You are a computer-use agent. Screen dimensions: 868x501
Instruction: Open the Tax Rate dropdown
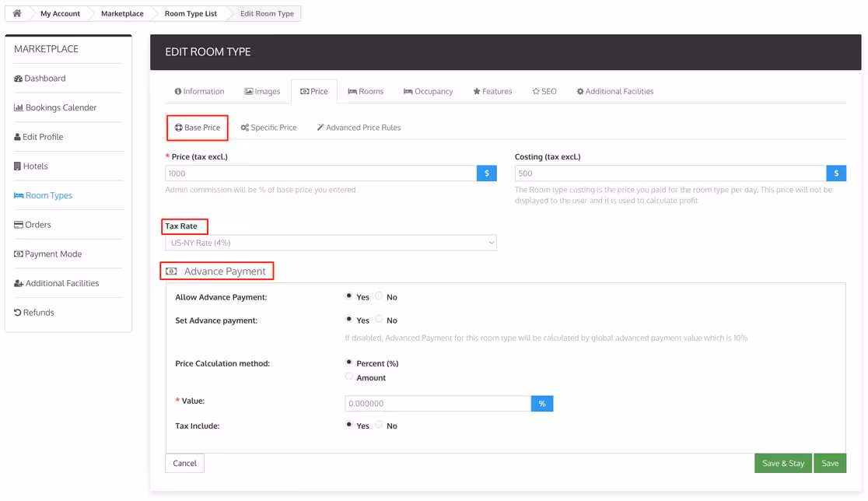pyautogui.click(x=331, y=243)
